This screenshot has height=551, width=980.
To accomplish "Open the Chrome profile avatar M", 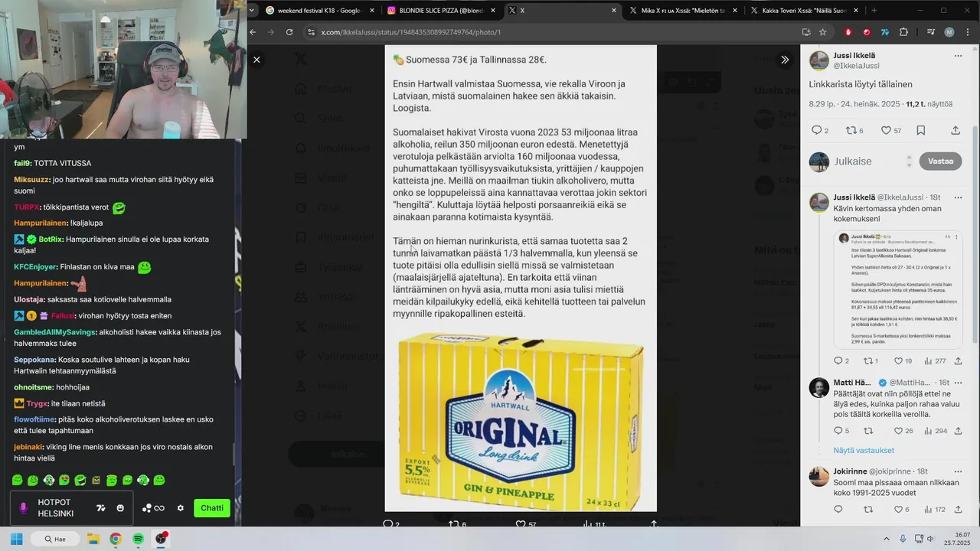I will click(949, 32).
